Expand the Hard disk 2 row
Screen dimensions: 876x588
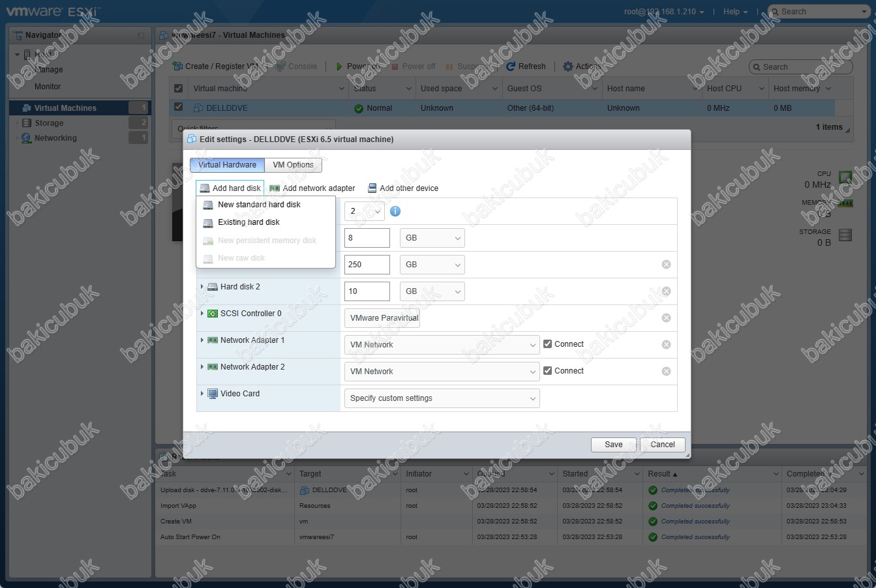click(202, 287)
